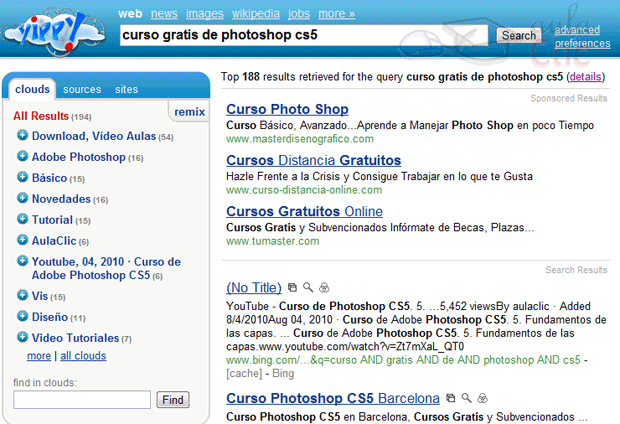
Task: Open the Adobe Photoshop cloud link
Action: pos(79,157)
